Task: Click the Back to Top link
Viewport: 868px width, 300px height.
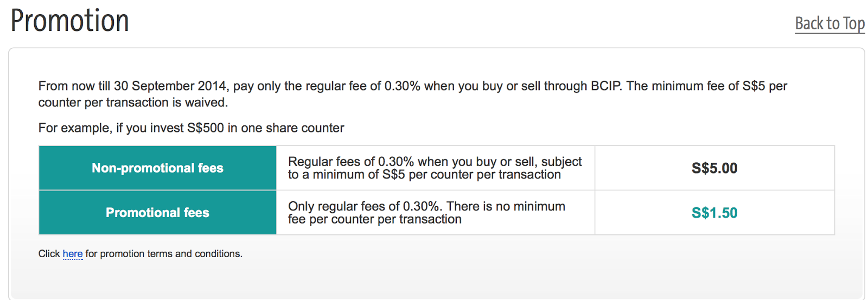Action: (829, 24)
